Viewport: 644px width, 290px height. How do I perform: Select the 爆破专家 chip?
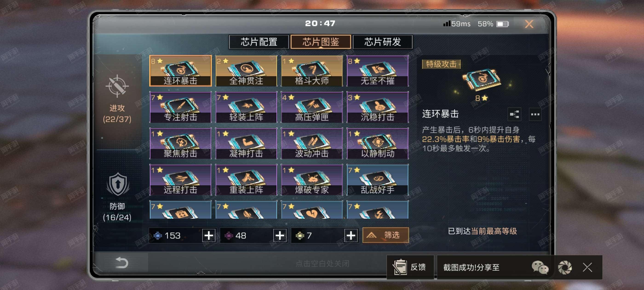(x=311, y=180)
